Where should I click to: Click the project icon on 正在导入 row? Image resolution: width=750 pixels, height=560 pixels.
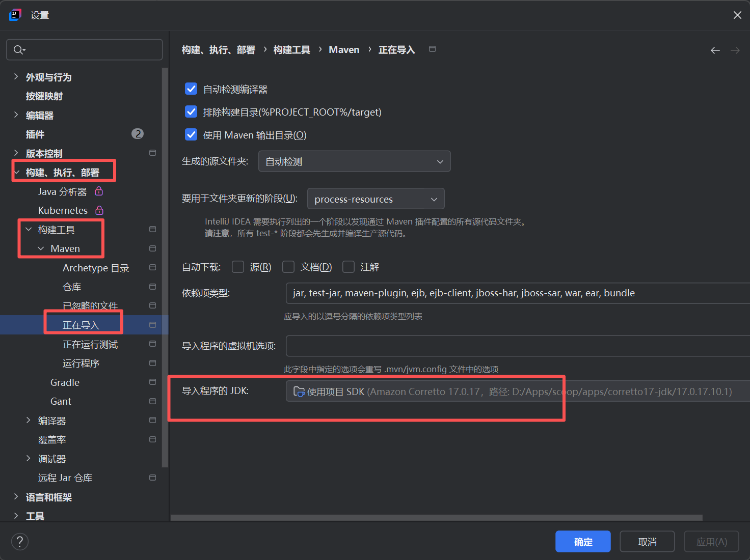[152, 325]
